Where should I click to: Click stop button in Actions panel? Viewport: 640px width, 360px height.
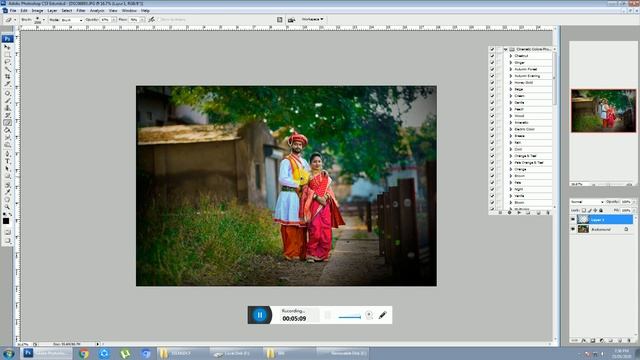(x=500, y=213)
